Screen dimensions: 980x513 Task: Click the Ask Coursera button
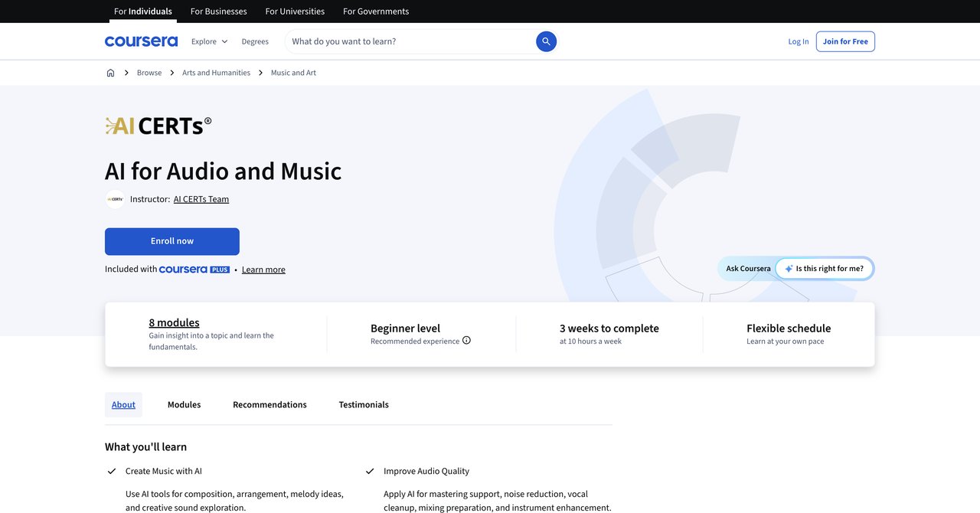pyautogui.click(x=748, y=269)
